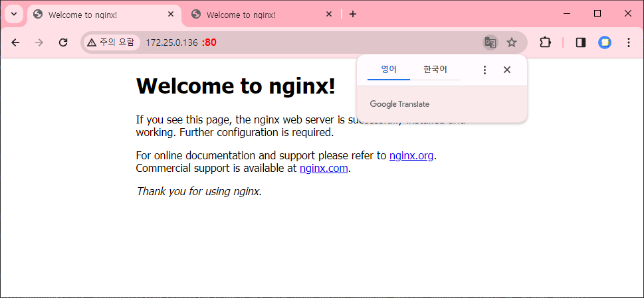Open the Extensions puzzle icon
This screenshot has height=298, width=644.
[x=545, y=42]
